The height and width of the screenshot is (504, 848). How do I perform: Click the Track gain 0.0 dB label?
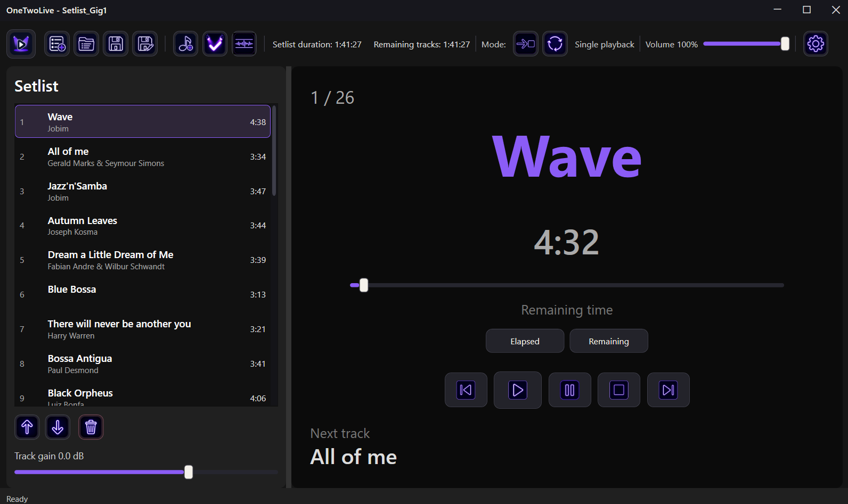49,456
